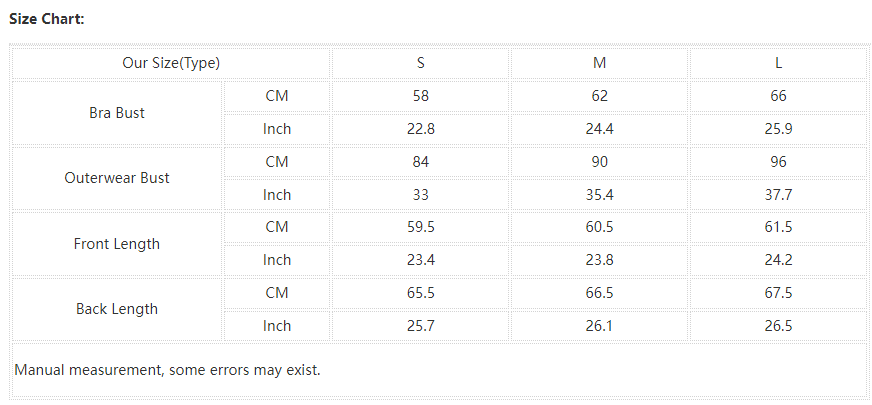Select Back Length inch value 25.7

tap(420, 326)
